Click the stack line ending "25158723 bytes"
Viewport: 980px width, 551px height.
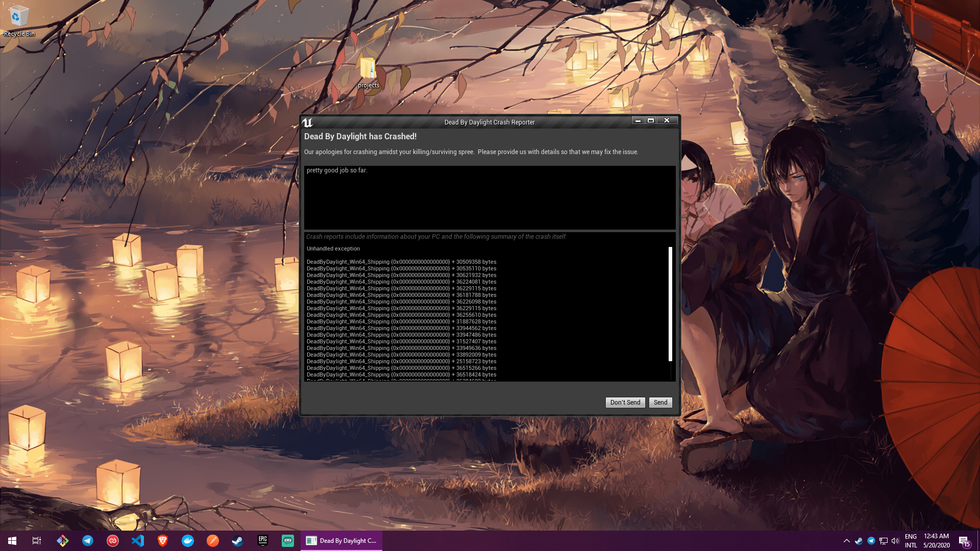coord(401,361)
